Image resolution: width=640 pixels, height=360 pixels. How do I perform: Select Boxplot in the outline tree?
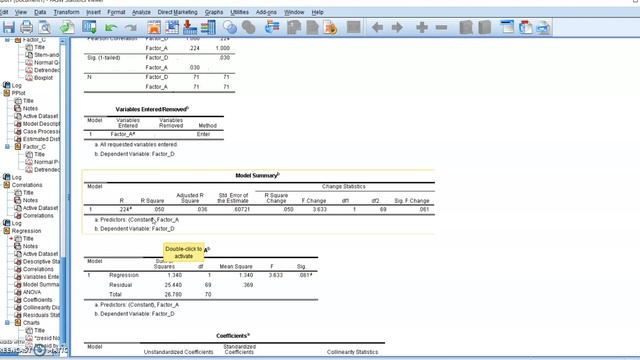(x=43, y=78)
